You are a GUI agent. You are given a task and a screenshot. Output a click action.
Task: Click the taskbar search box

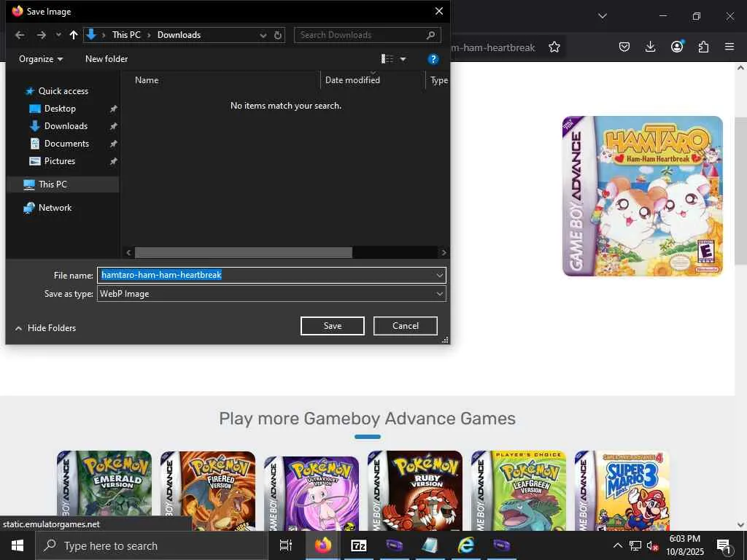pyautogui.click(x=152, y=545)
